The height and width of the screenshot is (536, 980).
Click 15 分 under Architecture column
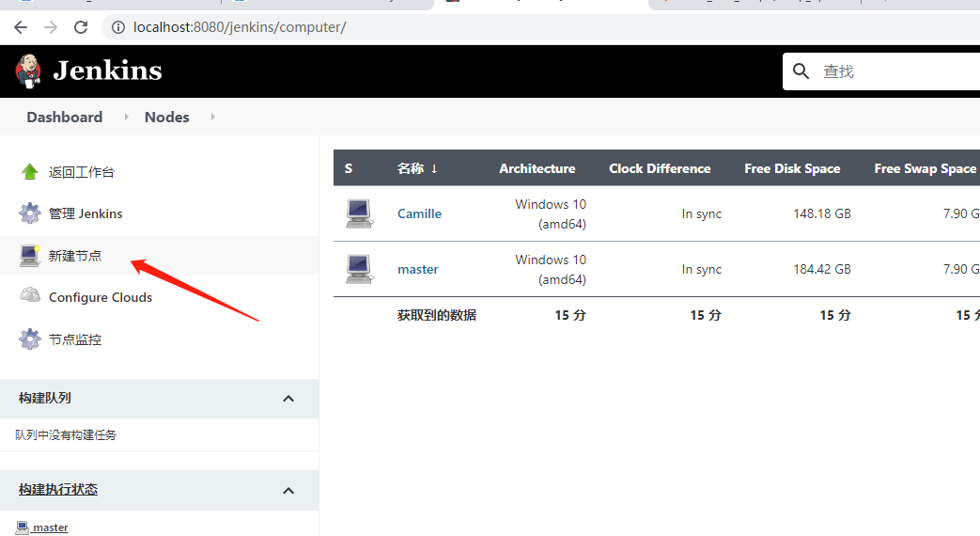(x=570, y=315)
